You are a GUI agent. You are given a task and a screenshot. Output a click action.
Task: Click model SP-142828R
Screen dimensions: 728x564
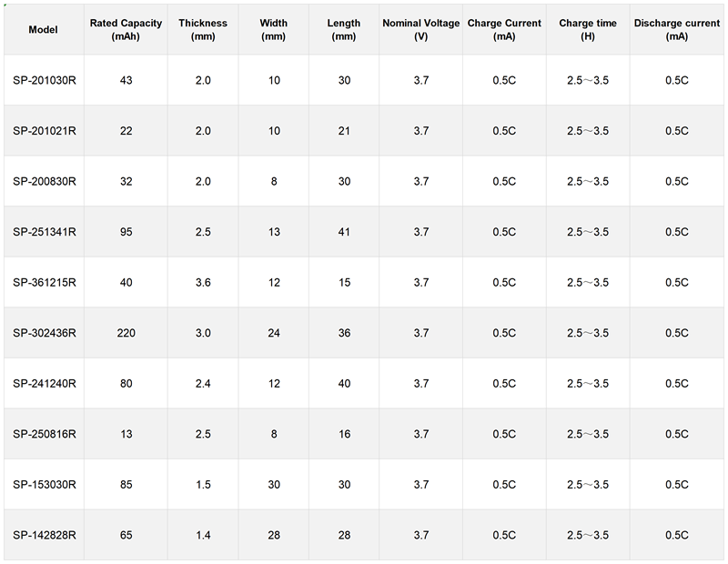coord(44,535)
